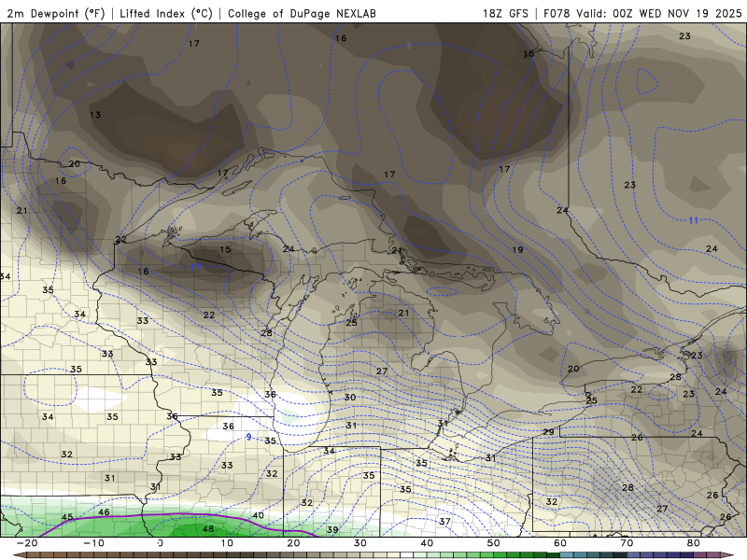Click the -20 label on color scale

27,543
